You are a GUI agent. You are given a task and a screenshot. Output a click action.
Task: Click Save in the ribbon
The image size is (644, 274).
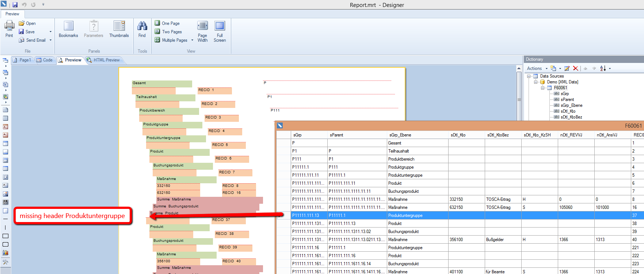coord(27,32)
